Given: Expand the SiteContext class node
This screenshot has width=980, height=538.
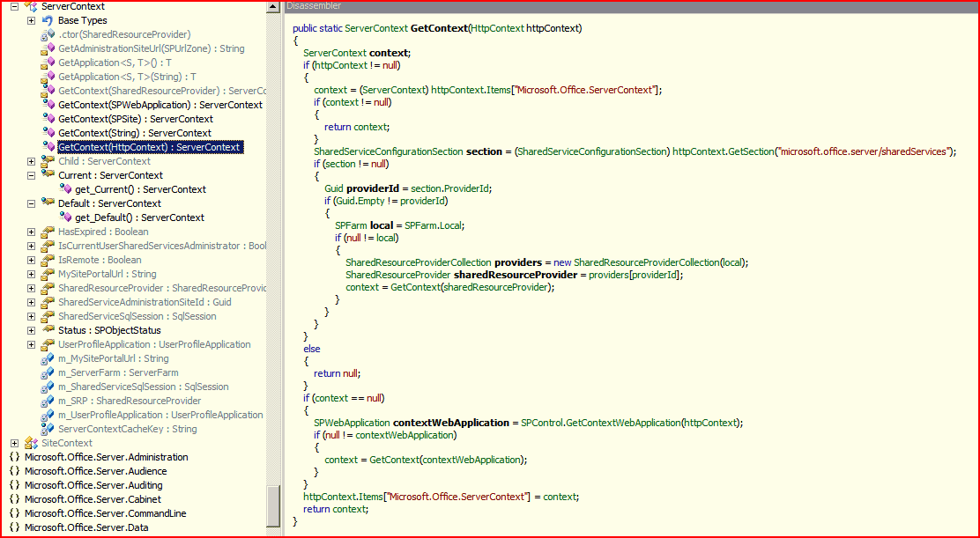Looking at the screenshot, I should [x=14, y=443].
